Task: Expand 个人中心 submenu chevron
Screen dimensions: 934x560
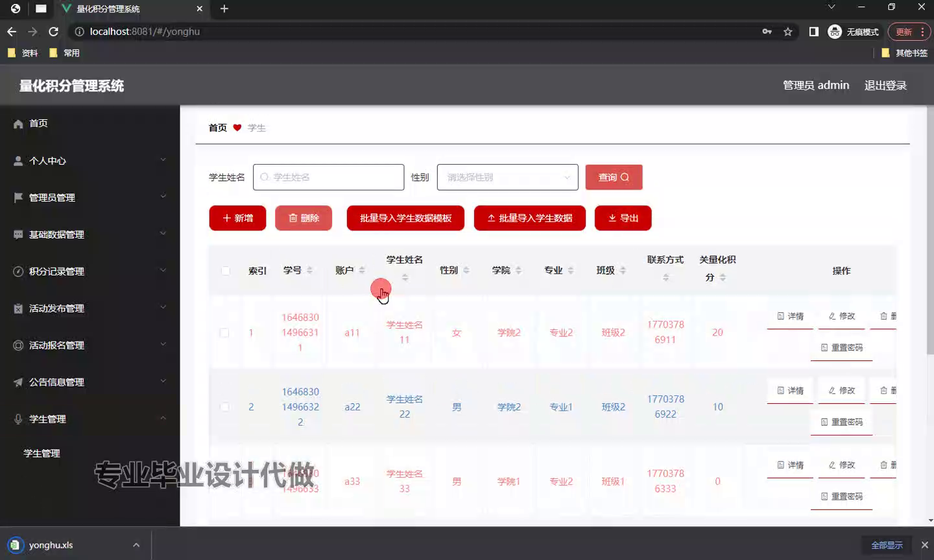Action: click(x=163, y=159)
